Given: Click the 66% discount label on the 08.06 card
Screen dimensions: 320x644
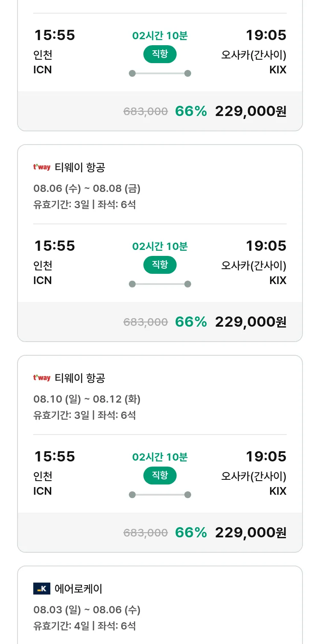Looking at the screenshot, I should point(191,322).
